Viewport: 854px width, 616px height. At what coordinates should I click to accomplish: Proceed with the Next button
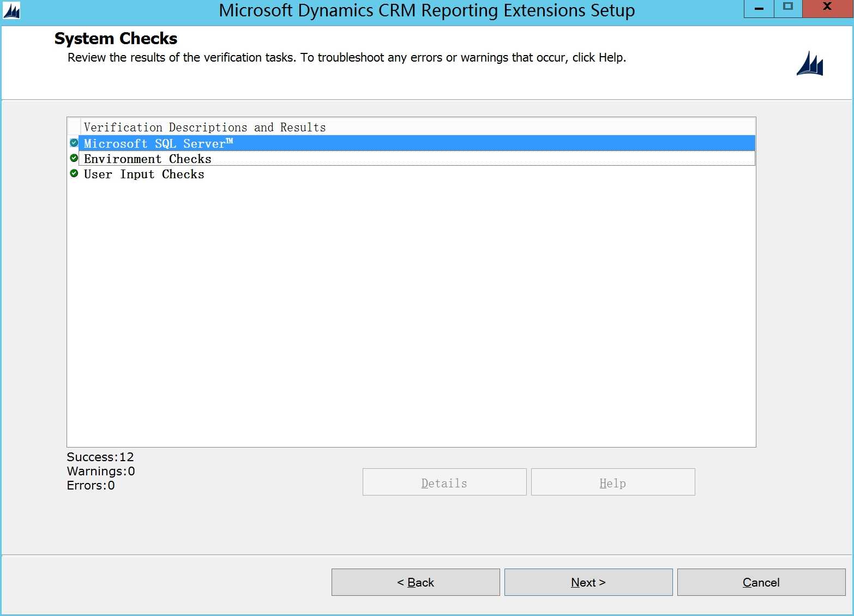(x=588, y=582)
